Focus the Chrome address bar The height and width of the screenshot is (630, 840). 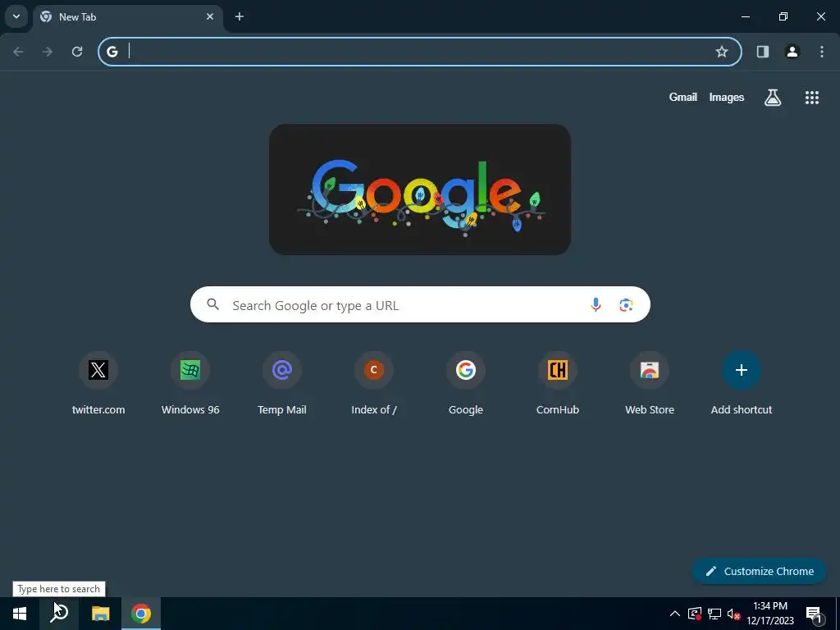click(420, 52)
